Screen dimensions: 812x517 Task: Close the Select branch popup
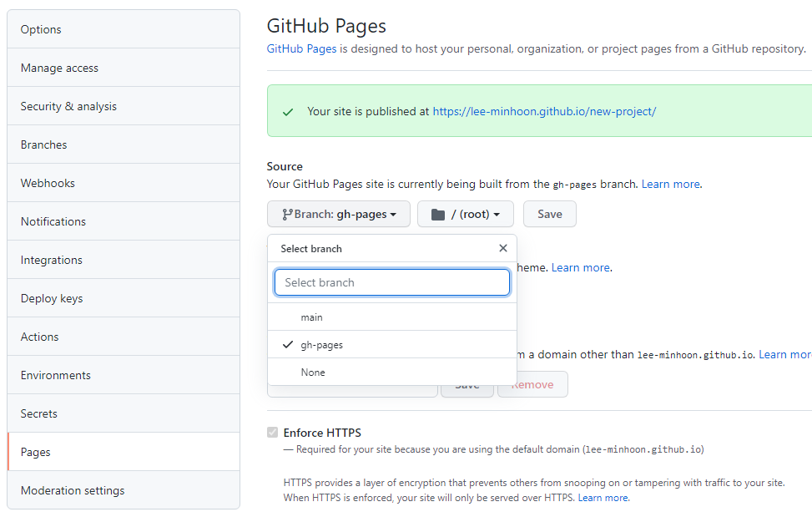[x=503, y=248]
